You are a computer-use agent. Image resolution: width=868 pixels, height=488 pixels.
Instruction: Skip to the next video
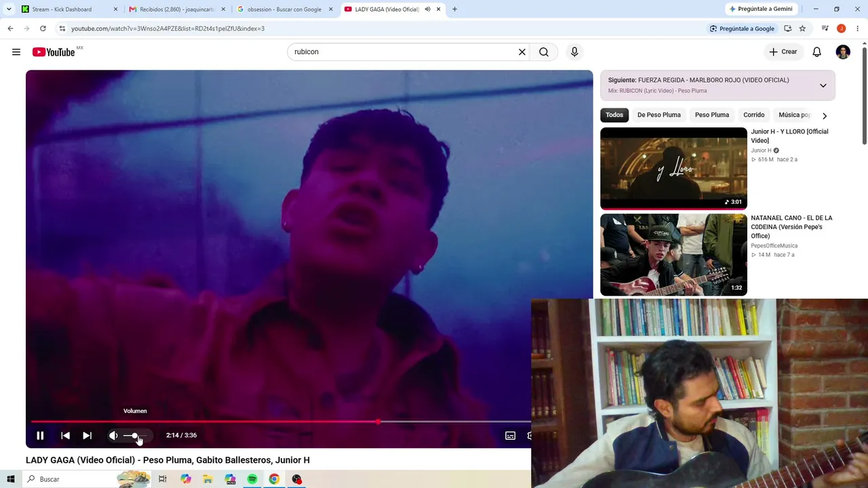pos(87,436)
